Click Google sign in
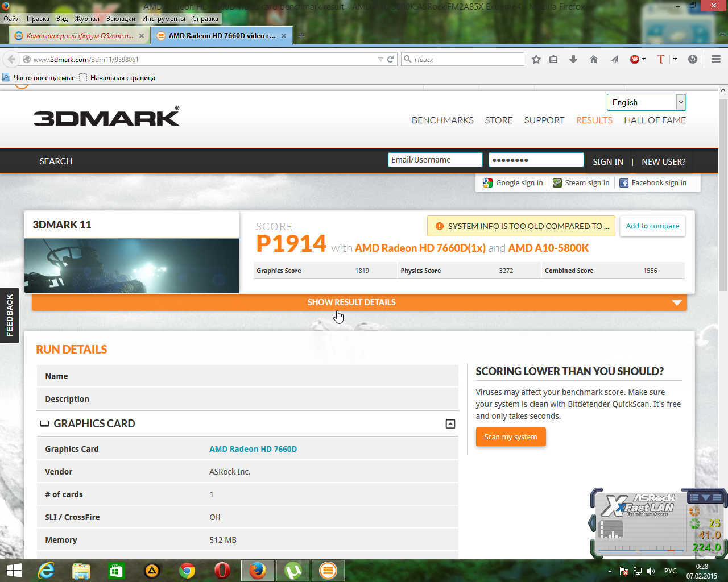Viewport: 728px width, 582px height. [513, 182]
